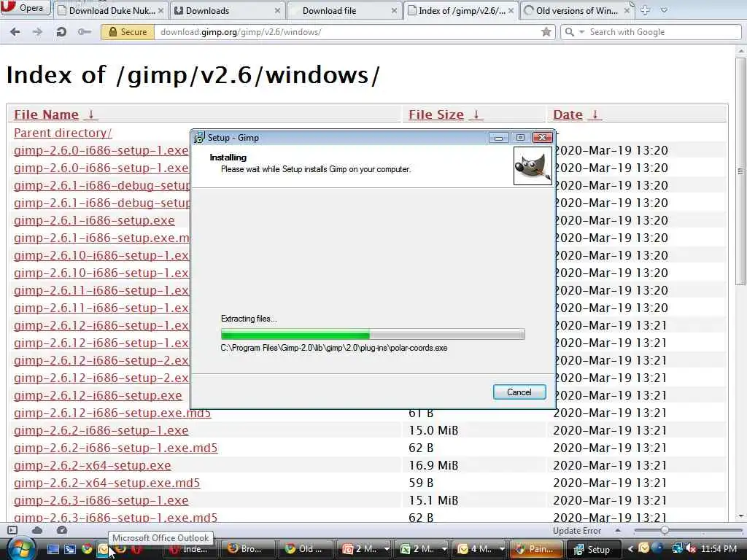Image resolution: width=747 pixels, height=560 pixels.
Task: Open search engine dropdown arrow
Action: pyautogui.click(x=581, y=32)
